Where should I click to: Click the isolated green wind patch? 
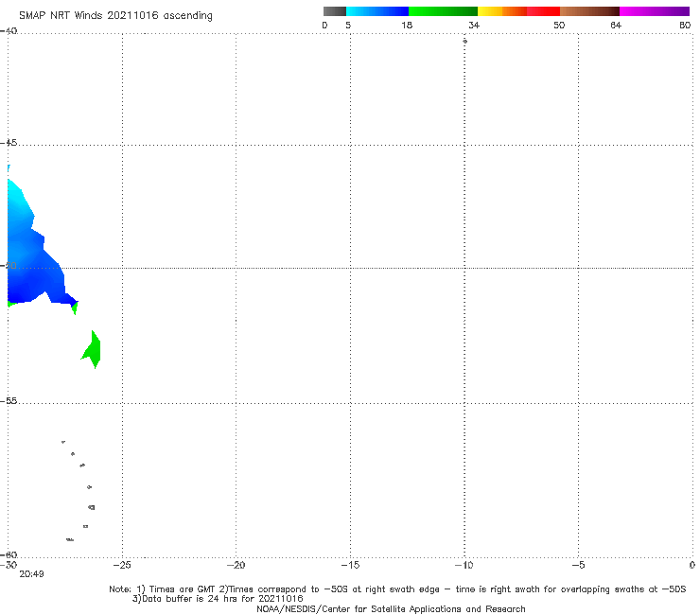[x=93, y=350]
